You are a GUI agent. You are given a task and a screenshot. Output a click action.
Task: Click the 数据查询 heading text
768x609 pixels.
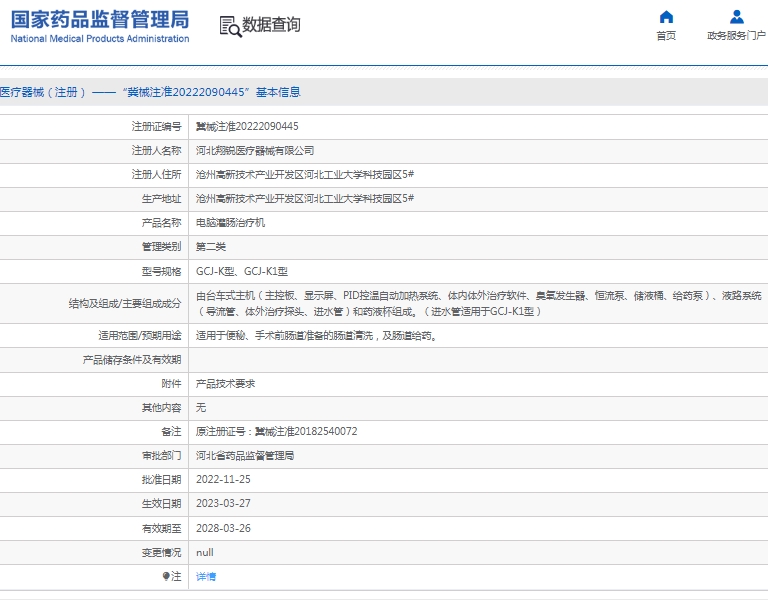pos(271,24)
